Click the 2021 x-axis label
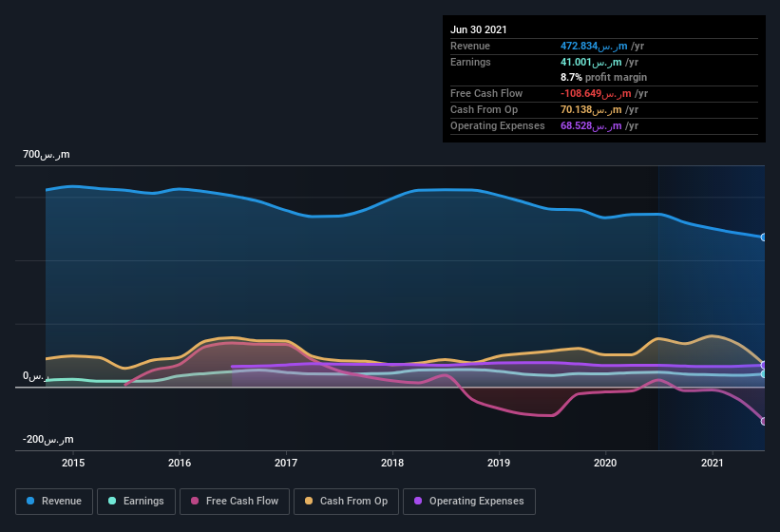The height and width of the screenshot is (532, 780). tap(713, 463)
